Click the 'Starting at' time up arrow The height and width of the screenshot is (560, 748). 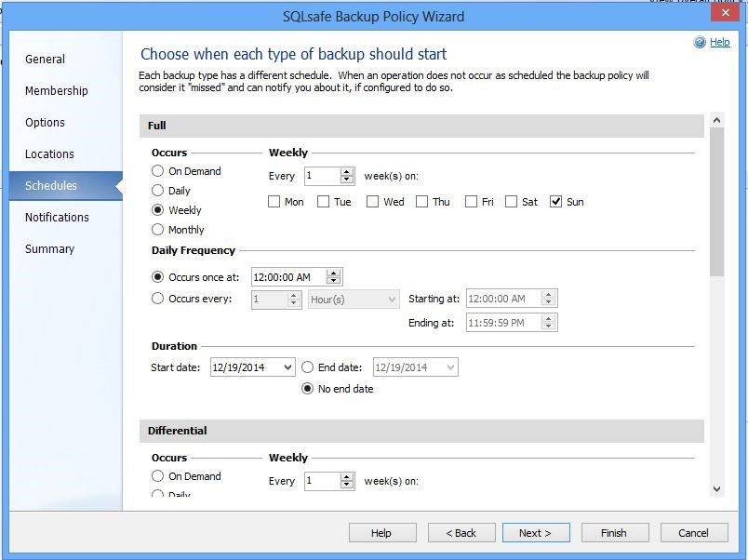[x=549, y=295]
